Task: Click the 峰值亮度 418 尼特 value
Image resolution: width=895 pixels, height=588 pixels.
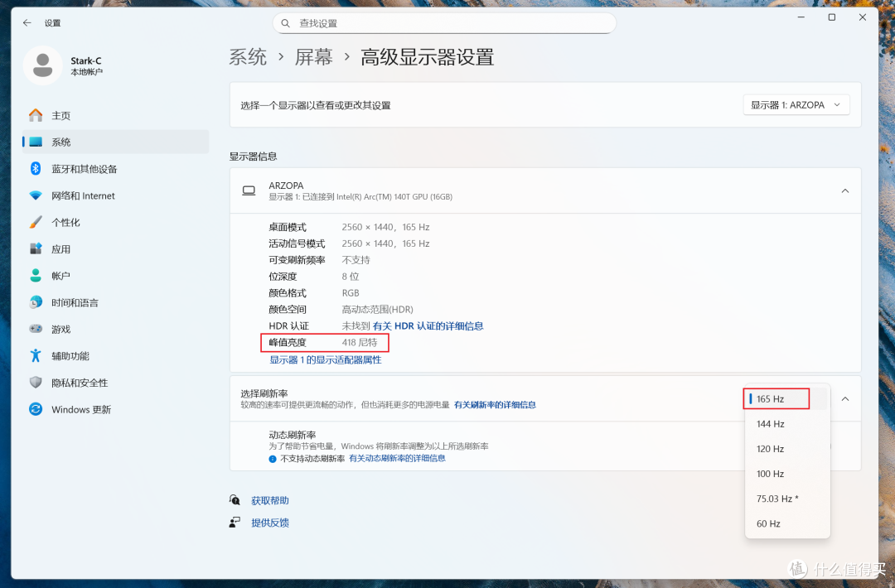Action: click(x=360, y=342)
